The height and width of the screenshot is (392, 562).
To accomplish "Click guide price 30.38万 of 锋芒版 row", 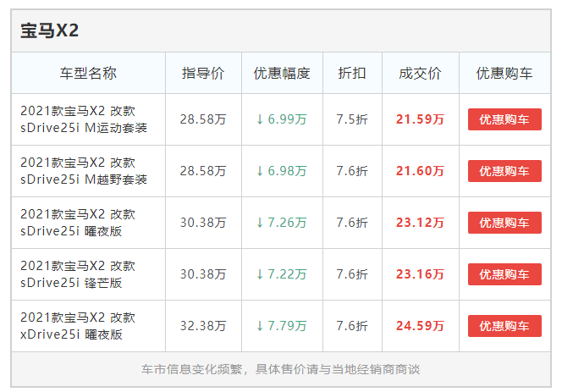I will tap(203, 274).
